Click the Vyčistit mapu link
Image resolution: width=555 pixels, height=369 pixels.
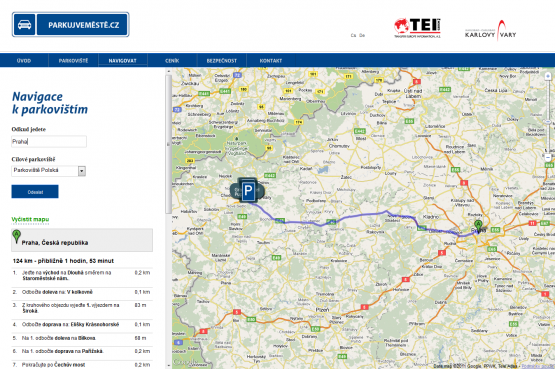(x=30, y=219)
